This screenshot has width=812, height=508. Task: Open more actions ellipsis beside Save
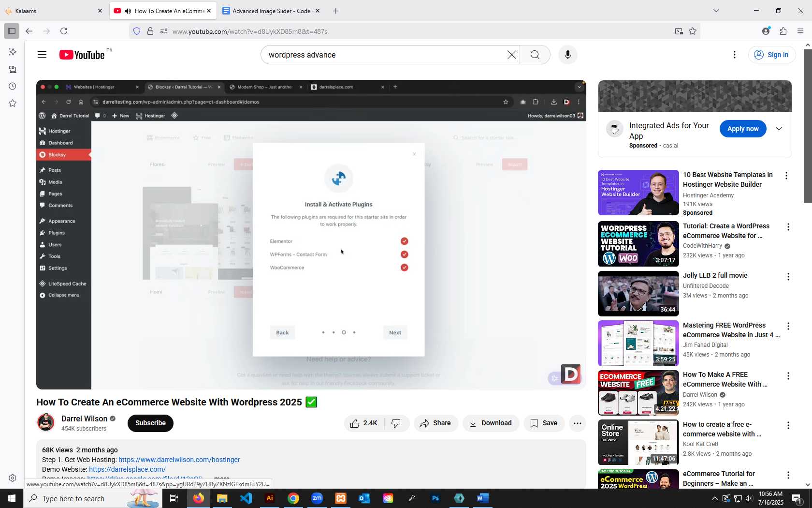point(577,423)
